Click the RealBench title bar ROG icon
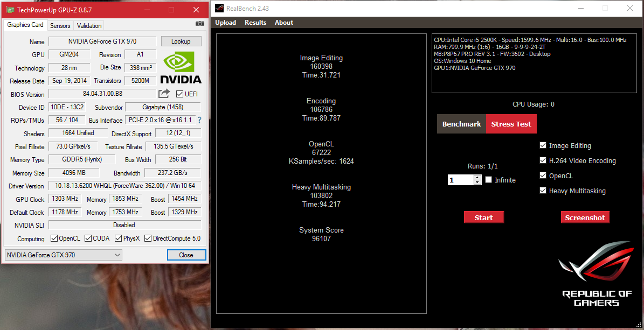644x330 pixels. (x=219, y=8)
